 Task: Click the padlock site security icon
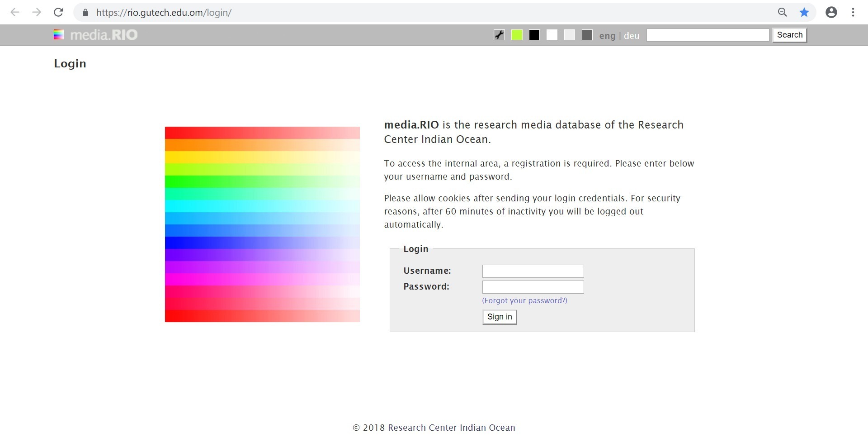(x=85, y=13)
